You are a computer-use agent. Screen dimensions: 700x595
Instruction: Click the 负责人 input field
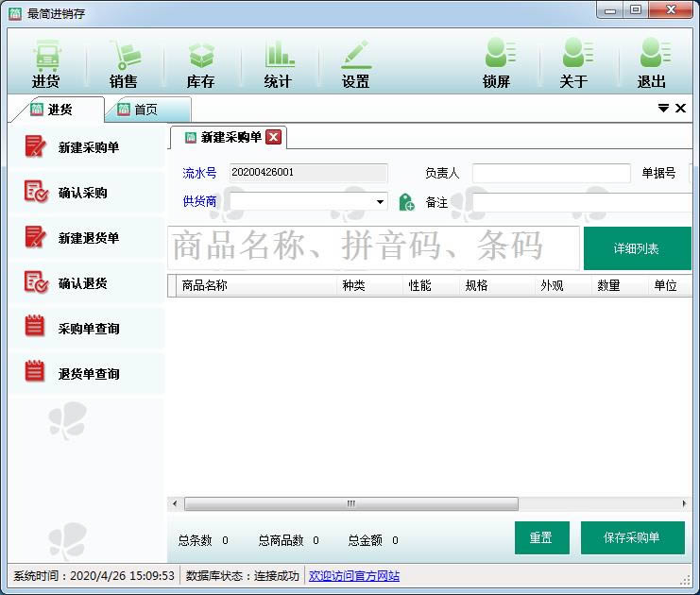point(552,173)
